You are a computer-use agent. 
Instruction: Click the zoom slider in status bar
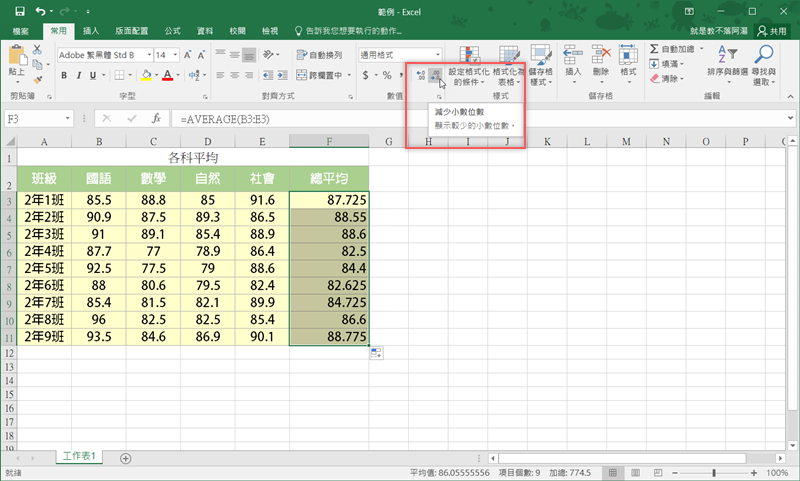pyautogui.click(x=714, y=472)
